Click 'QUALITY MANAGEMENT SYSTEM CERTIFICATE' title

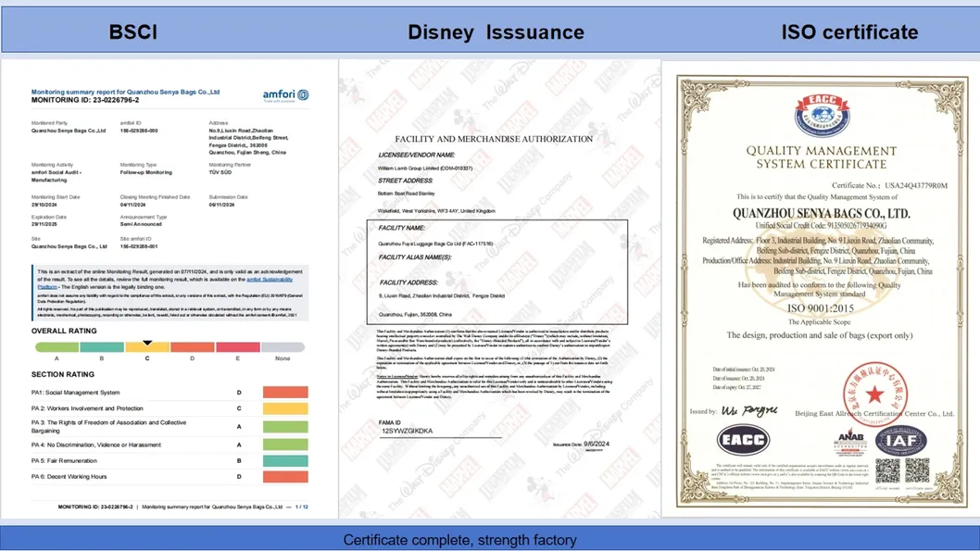(x=822, y=157)
